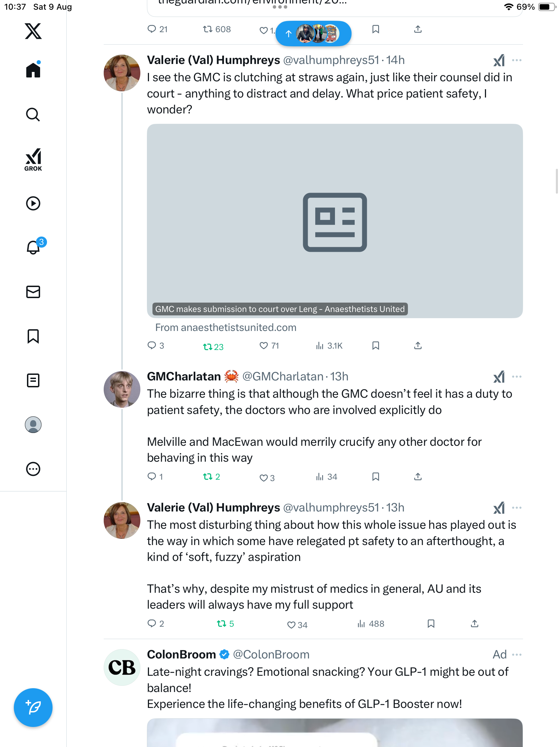Image resolution: width=560 pixels, height=747 pixels.
Task: Open Notifications bell with 3 badge
Action: pos(34,247)
